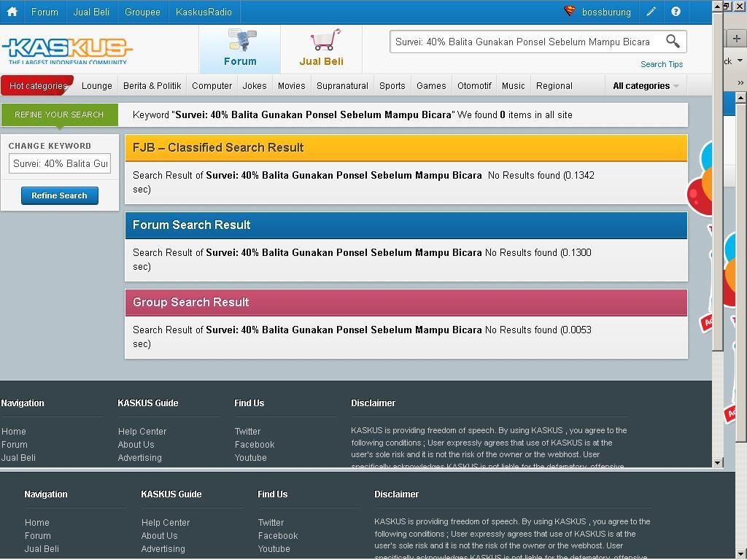Go to the home icon in top bar
Image resolution: width=747 pixels, height=560 pixels.
pyautogui.click(x=12, y=12)
